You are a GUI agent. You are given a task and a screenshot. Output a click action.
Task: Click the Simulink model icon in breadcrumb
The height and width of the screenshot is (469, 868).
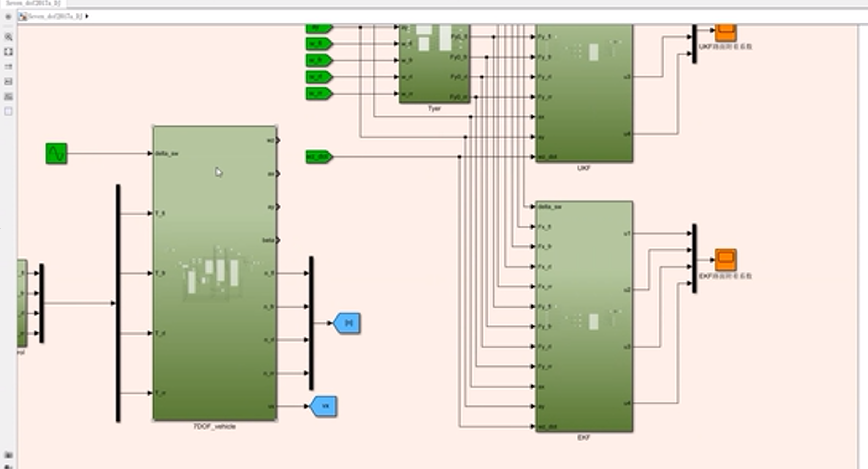tap(23, 16)
